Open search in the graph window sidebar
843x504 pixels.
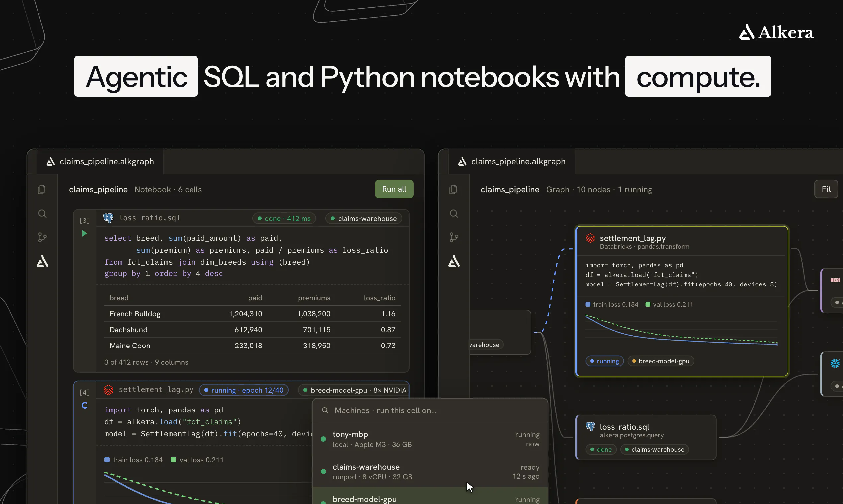coord(454,213)
